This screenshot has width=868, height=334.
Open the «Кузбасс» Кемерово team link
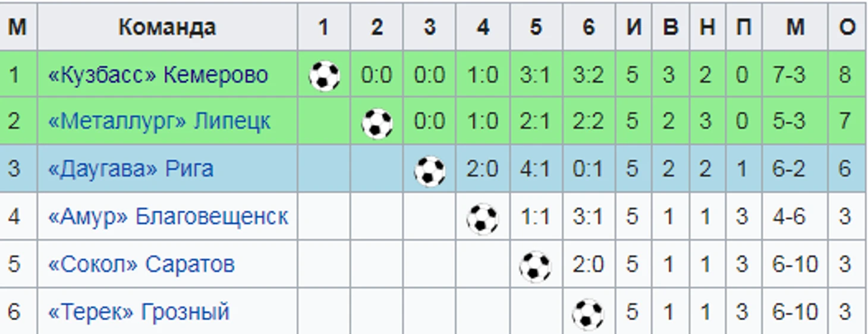[x=158, y=75]
